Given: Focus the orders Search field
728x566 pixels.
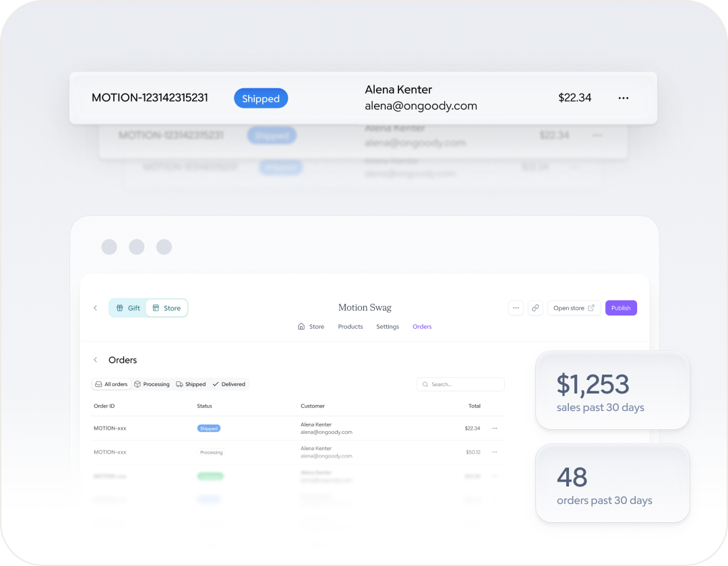Looking at the screenshot, I should tap(460, 384).
